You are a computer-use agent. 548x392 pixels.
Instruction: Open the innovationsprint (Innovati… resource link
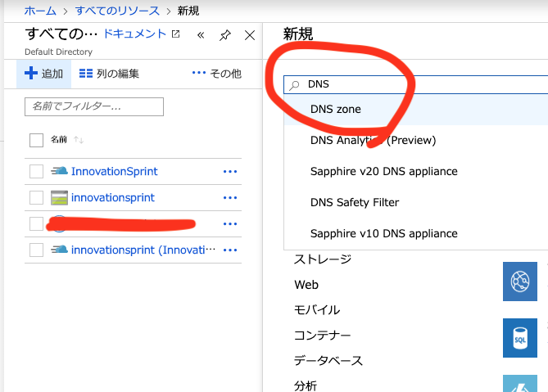(143, 250)
